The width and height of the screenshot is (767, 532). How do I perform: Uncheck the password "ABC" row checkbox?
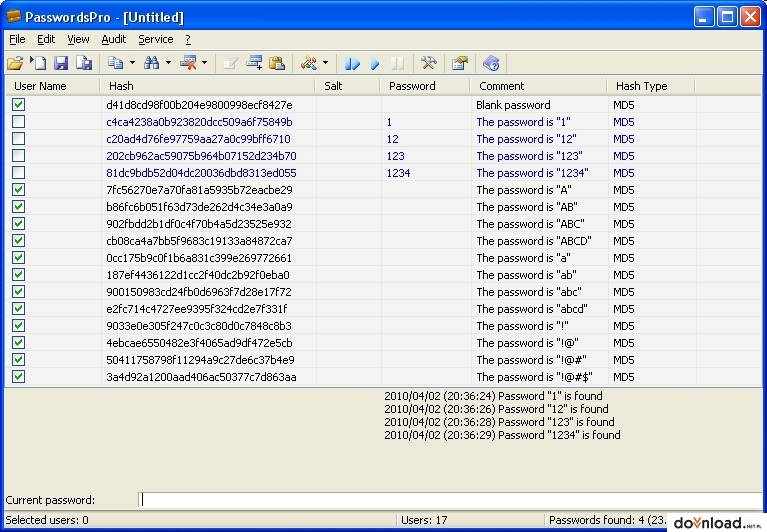[19, 223]
